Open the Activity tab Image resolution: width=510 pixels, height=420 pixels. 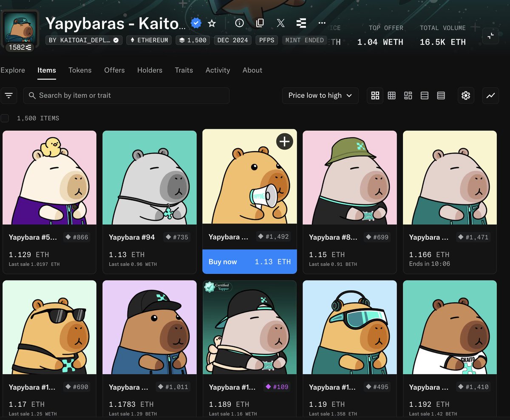click(218, 70)
